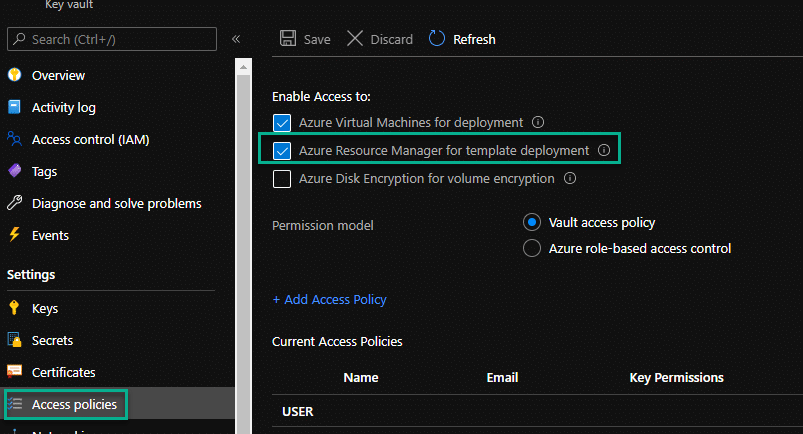The image size is (803, 434).
Task: Click + Add Access Policy link
Action: tap(329, 299)
